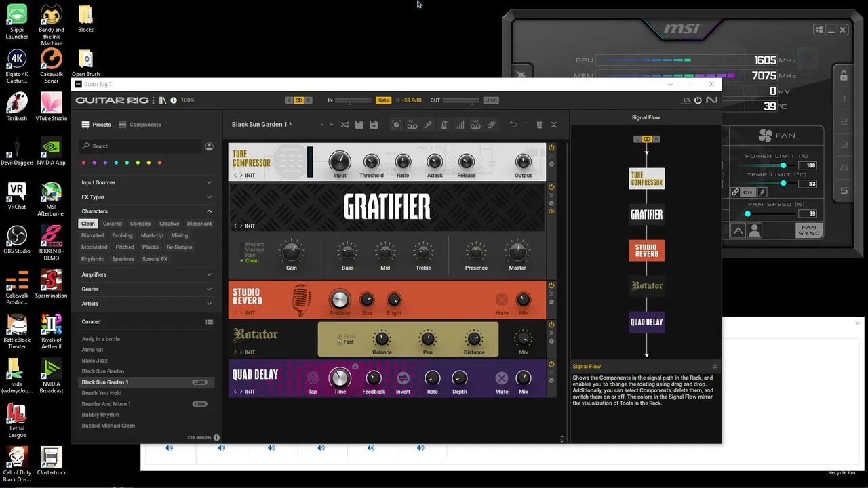
Task: Toggle the Quad Delay power button
Action: (551, 365)
